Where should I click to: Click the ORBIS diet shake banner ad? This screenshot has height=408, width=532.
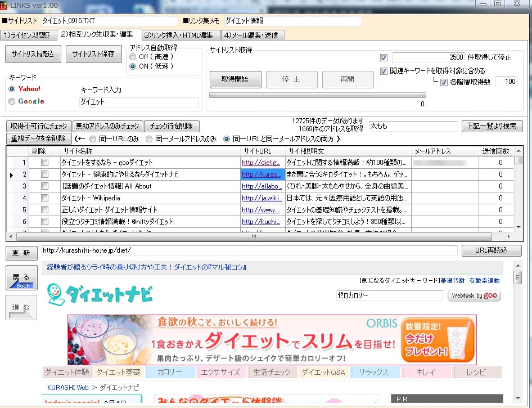coord(272,340)
